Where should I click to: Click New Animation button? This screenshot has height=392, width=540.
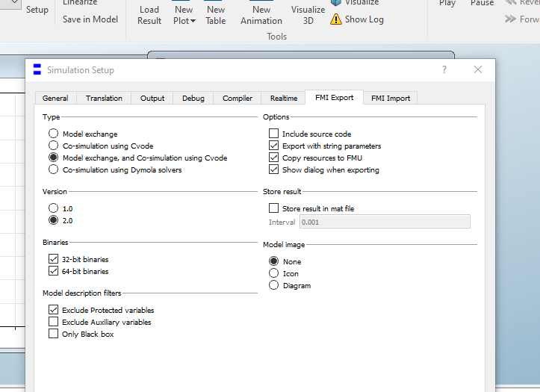(x=261, y=15)
